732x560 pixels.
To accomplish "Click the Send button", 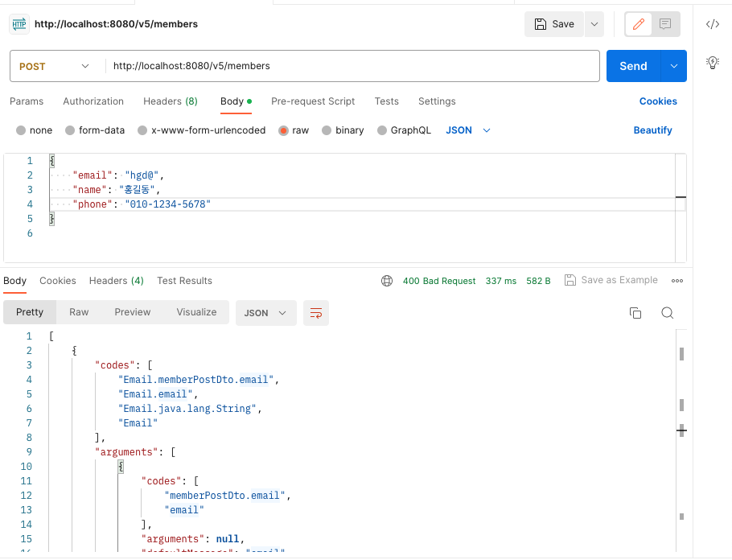I will click(634, 66).
